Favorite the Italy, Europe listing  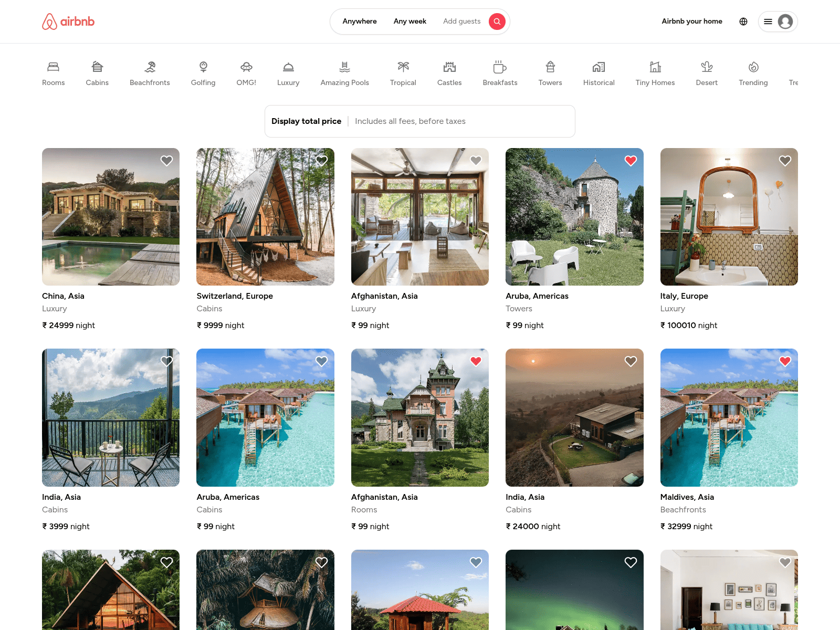785,161
